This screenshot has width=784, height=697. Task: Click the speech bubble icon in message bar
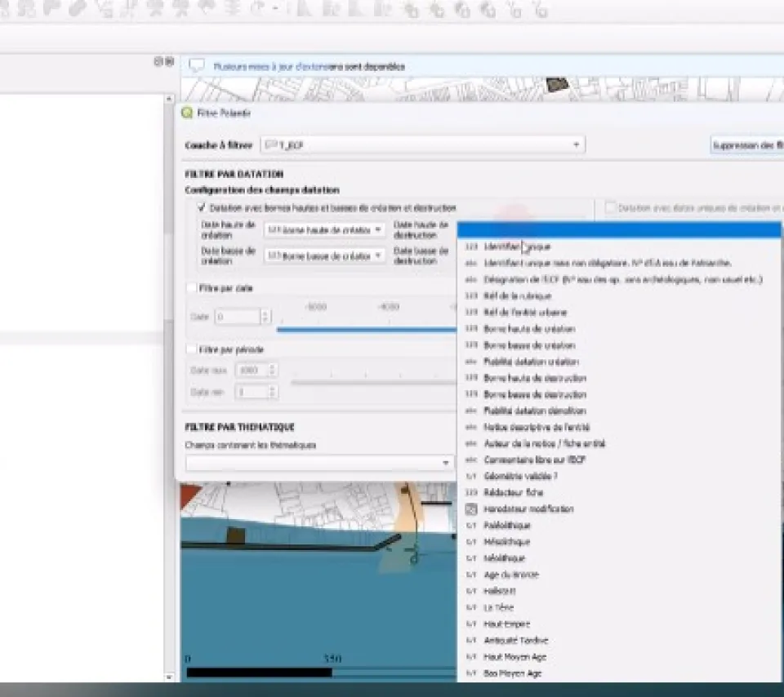point(197,66)
